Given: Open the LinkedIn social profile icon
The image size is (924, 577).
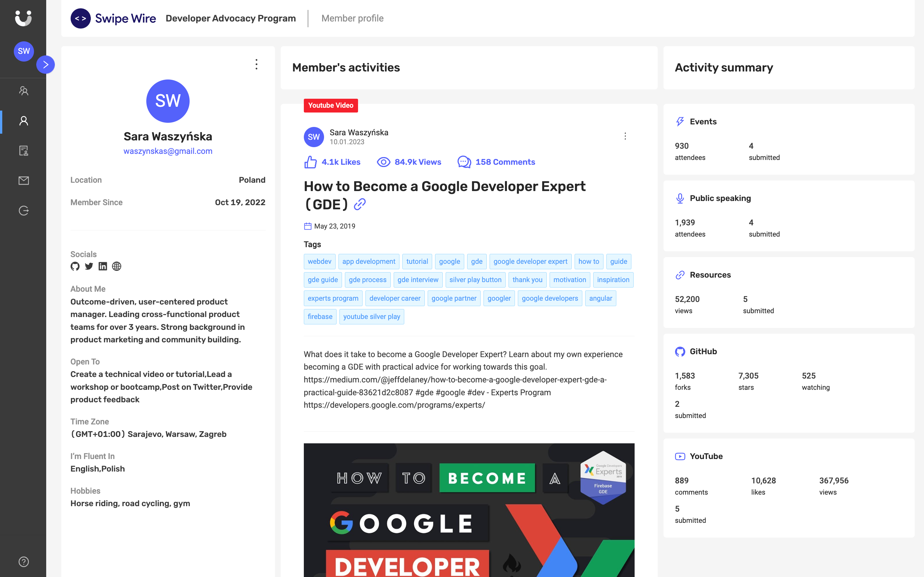Looking at the screenshot, I should [103, 266].
